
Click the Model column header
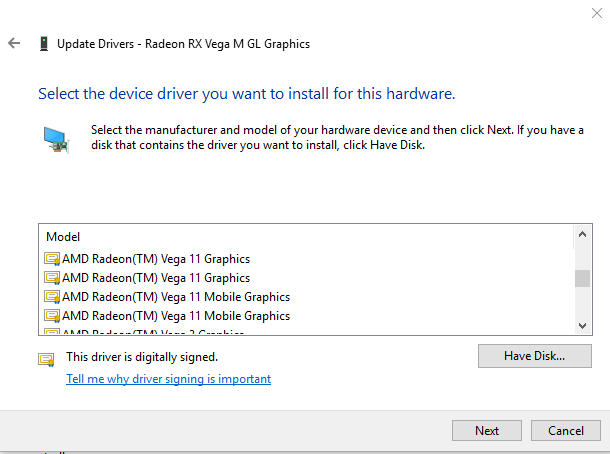63,237
